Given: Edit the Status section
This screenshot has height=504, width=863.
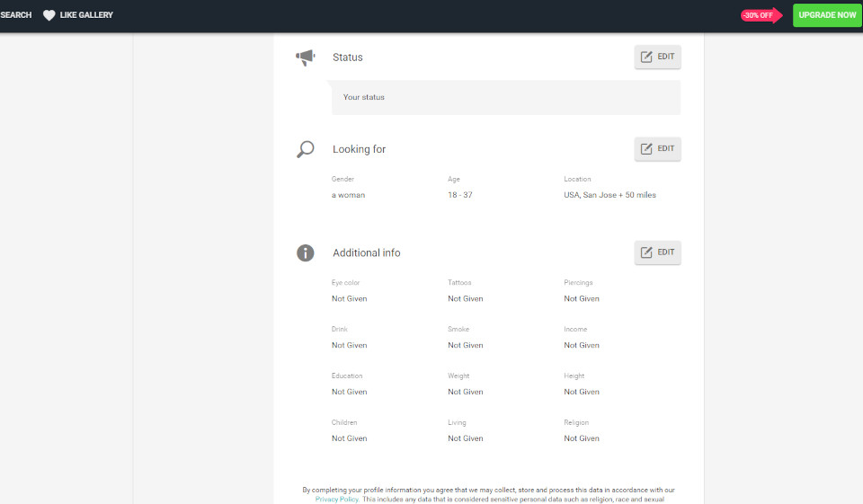Looking at the screenshot, I should (657, 57).
